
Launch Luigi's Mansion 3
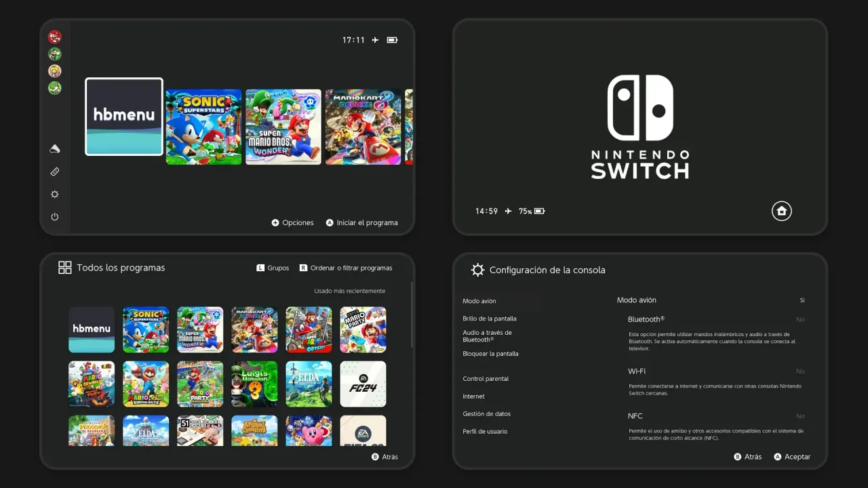[254, 384]
